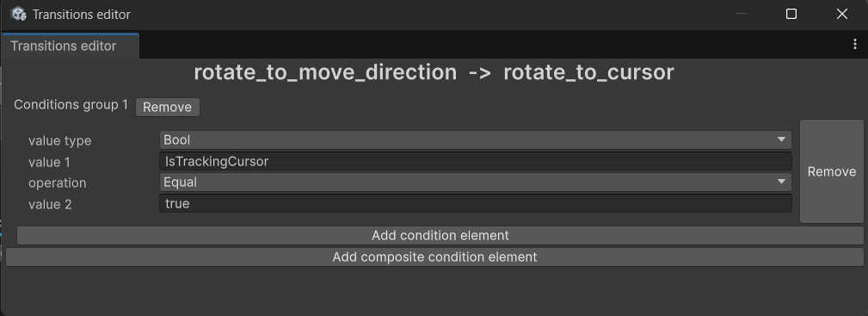
Task: Click the Unity logo icon in title bar
Action: [18, 14]
